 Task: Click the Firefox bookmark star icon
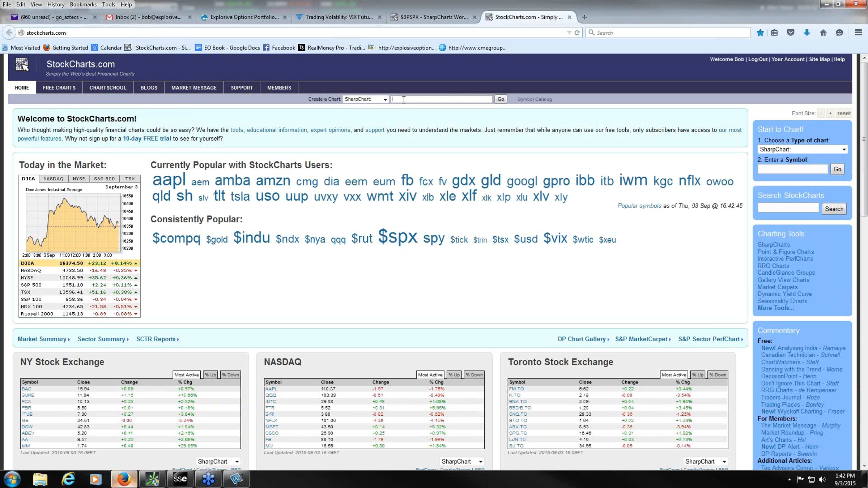click(x=760, y=33)
